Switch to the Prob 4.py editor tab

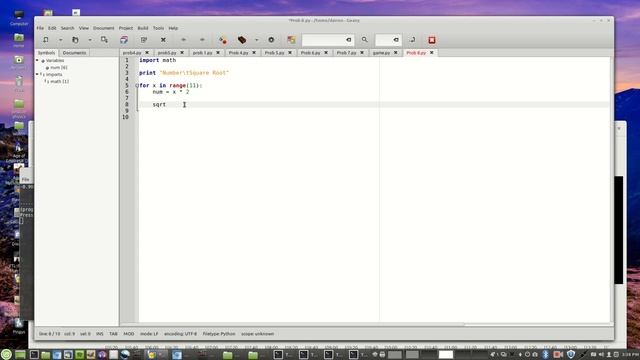pyautogui.click(x=238, y=53)
